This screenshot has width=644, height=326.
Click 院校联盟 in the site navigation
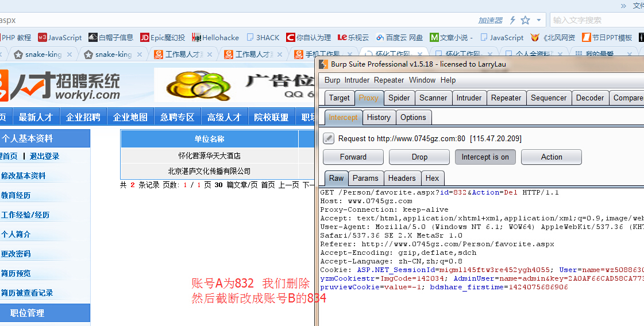272,117
